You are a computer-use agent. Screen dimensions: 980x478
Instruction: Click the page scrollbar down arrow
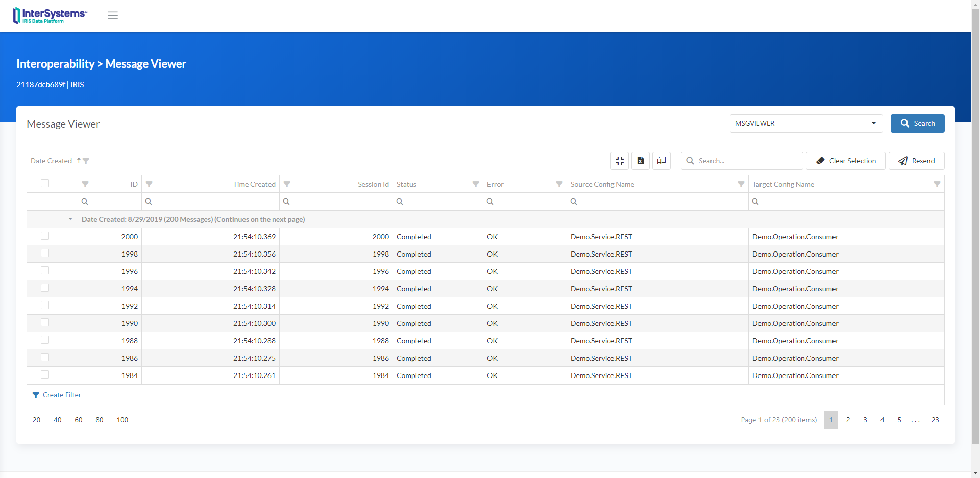pyautogui.click(x=975, y=473)
